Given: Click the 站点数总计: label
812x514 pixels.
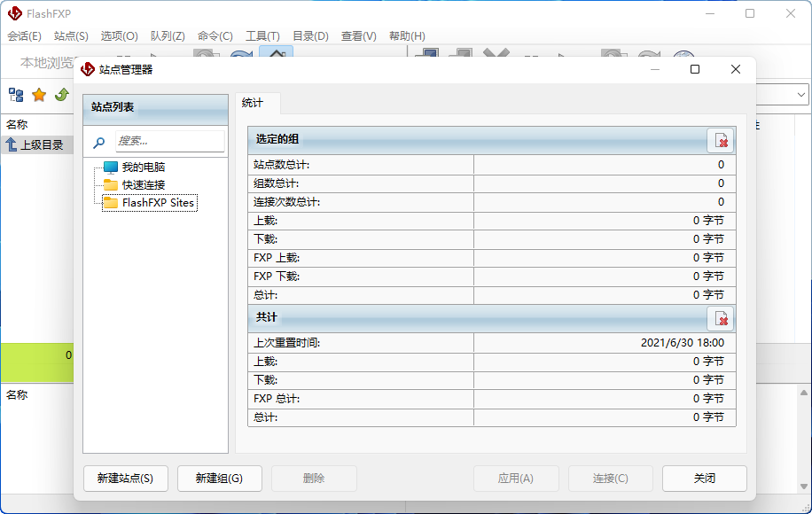Looking at the screenshot, I should tap(281, 165).
